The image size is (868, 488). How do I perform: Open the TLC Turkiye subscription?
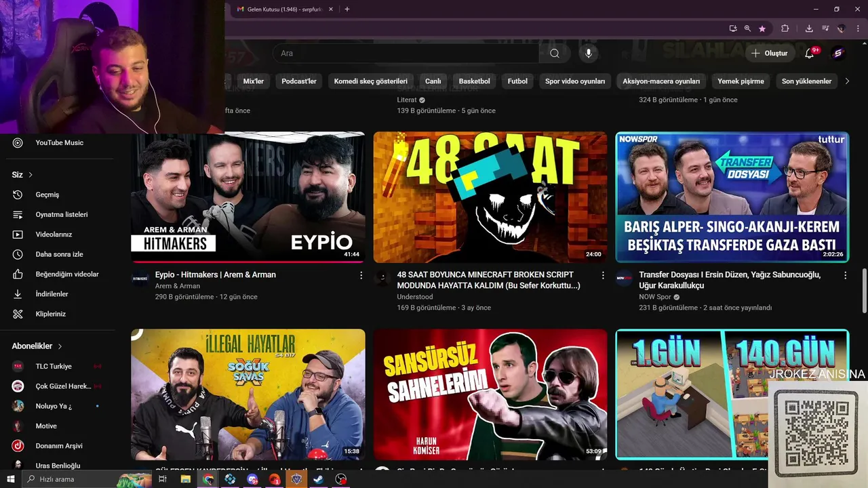(x=54, y=366)
